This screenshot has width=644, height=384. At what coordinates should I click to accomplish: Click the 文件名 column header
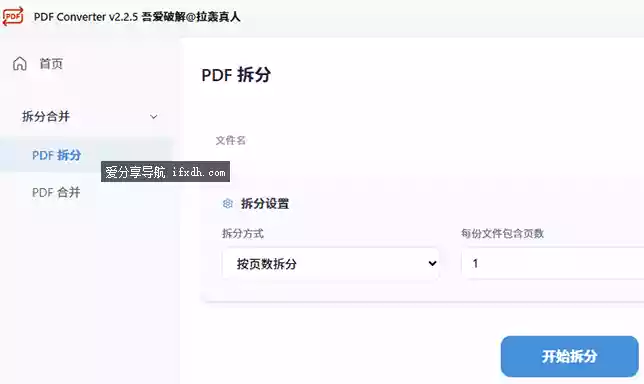pos(231,140)
